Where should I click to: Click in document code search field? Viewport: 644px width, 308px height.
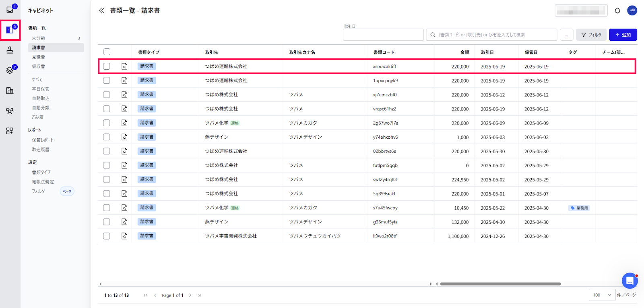pos(491,35)
